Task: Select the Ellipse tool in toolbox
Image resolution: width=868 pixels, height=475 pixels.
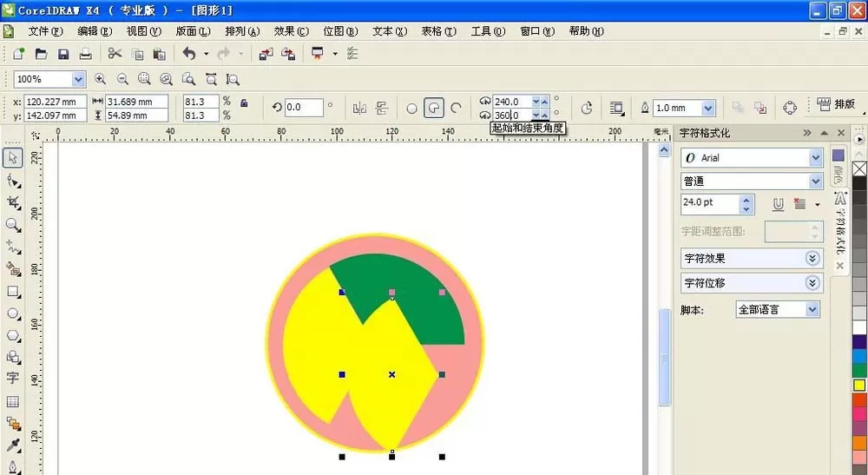Action: coord(13,313)
